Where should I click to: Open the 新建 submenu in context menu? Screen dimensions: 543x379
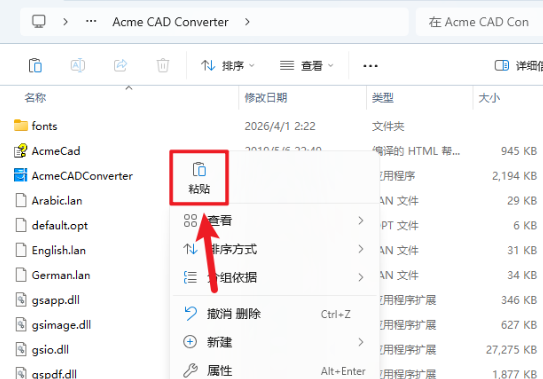click(274, 342)
